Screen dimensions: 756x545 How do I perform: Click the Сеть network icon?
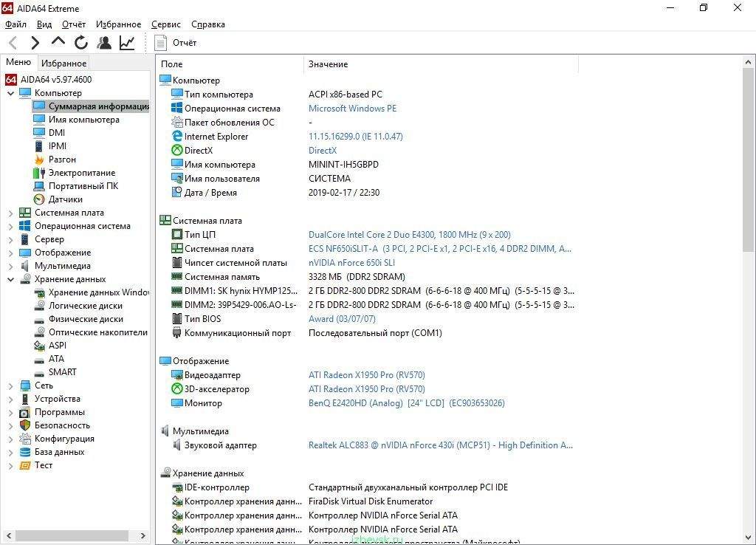pos(25,385)
